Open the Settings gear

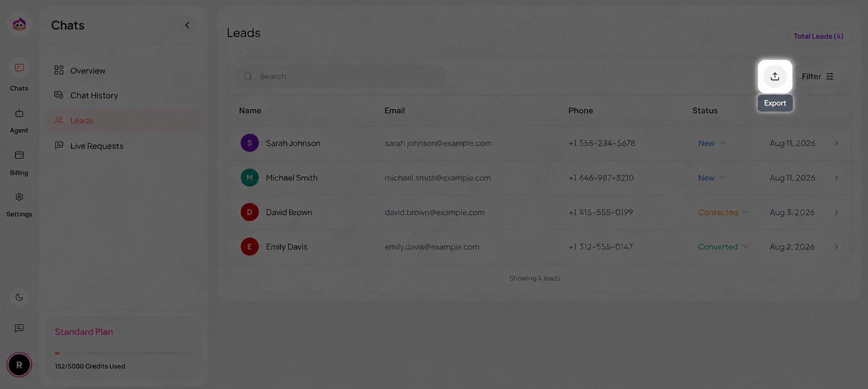pyautogui.click(x=19, y=204)
